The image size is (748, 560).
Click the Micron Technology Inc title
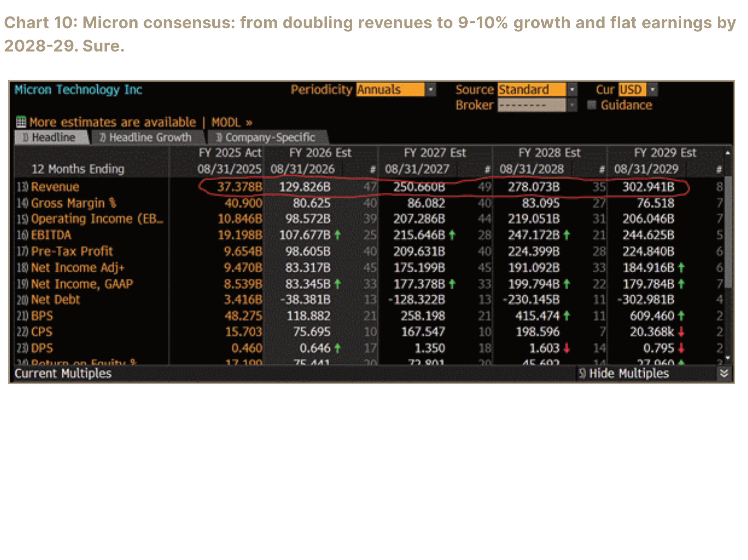tap(78, 89)
